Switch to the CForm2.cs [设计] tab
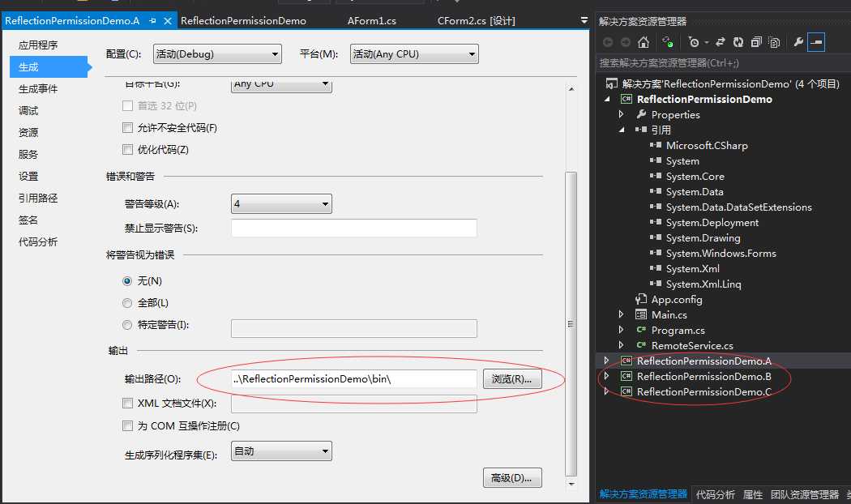Image resolution: width=851 pixels, height=504 pixels. point(476,20)
